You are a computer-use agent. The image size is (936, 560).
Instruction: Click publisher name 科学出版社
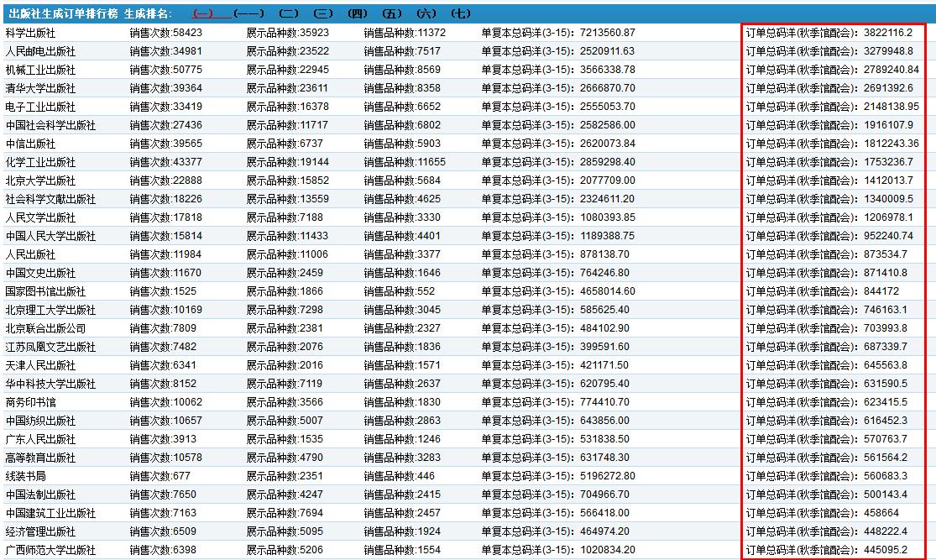tap(30, 33)
